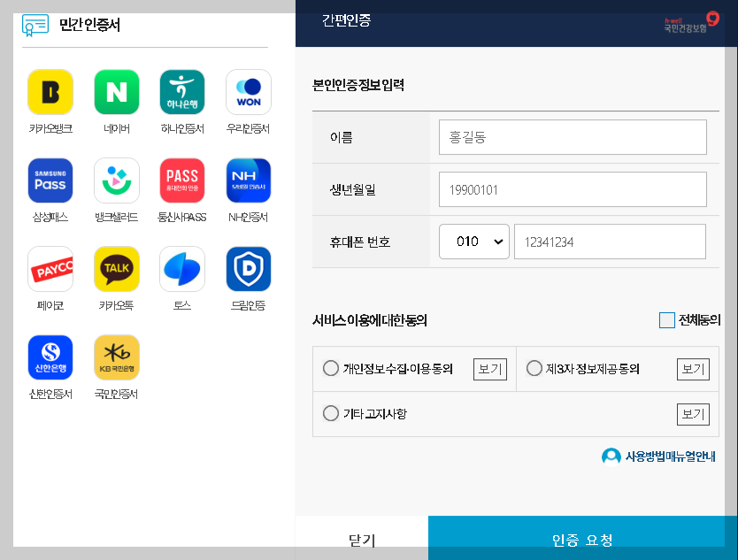Choose the Naver certificate icon
Image resolution: width=738 pixels, height=560 pixels.
tap(116, 92)
